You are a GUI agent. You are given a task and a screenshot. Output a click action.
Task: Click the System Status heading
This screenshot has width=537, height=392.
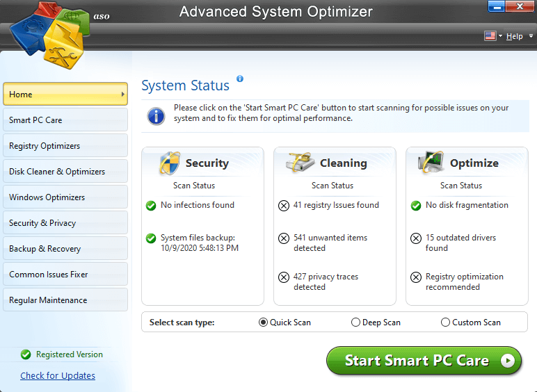(x=185, y=85)
